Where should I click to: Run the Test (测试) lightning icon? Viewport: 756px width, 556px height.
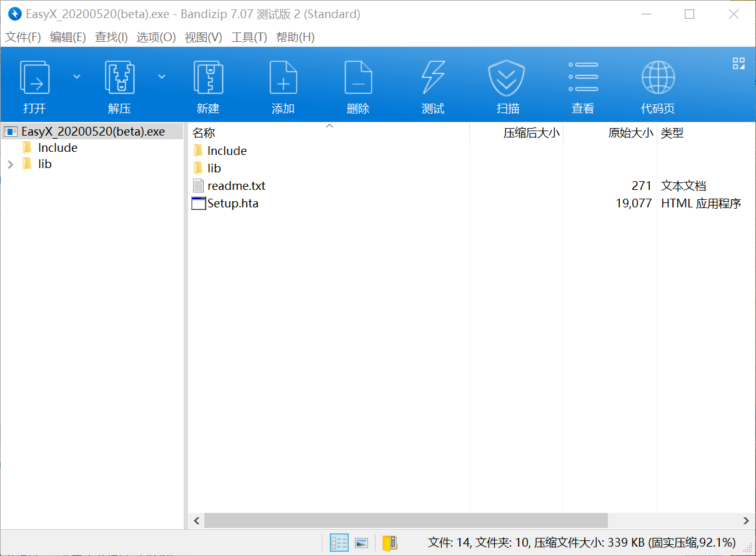pyautogui.click(x=433, y=77)
